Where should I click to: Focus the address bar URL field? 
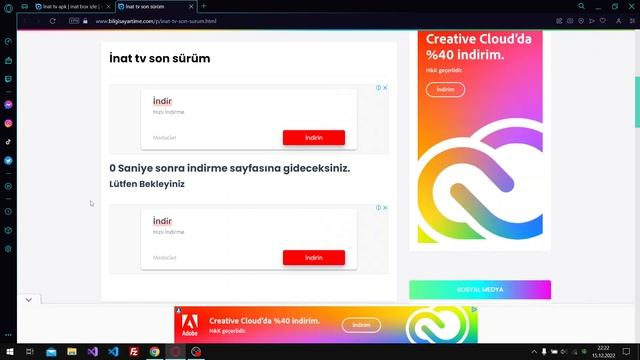156,21
